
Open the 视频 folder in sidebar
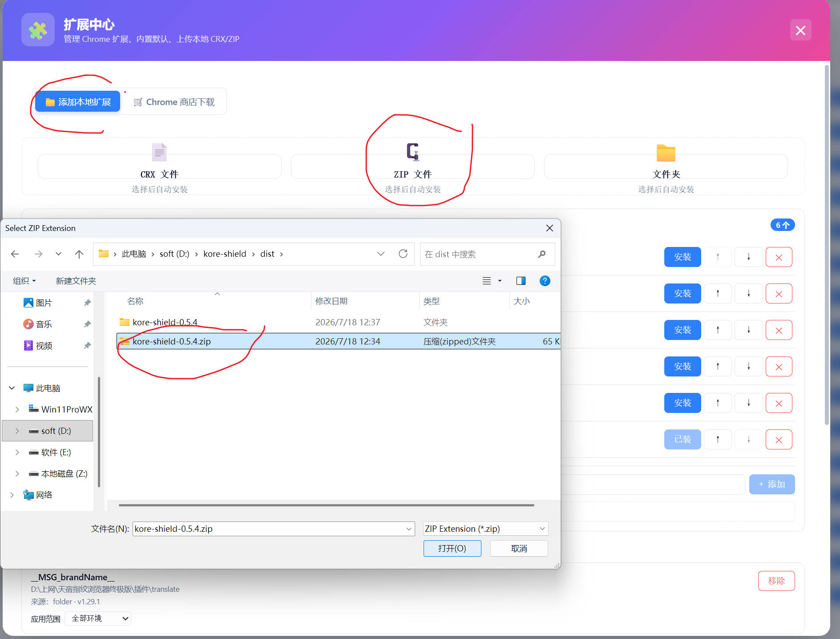click(38, 345)
